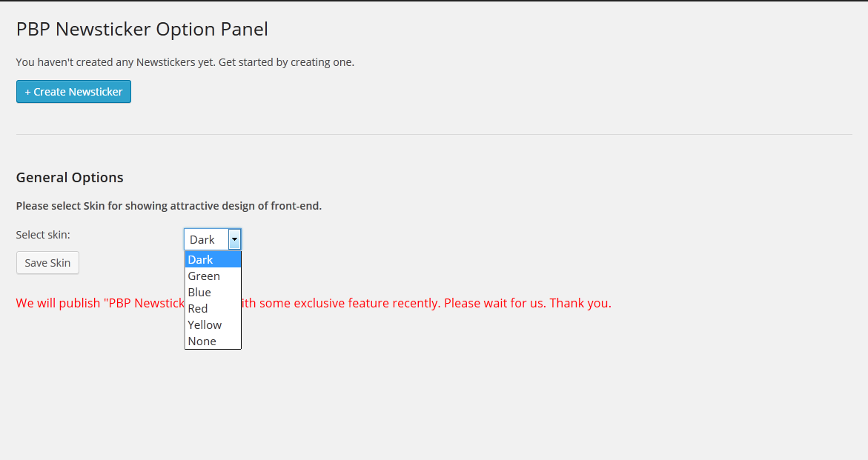Click the General Options section heading
The width and height of the screenshot is (868, 460).
70,178
